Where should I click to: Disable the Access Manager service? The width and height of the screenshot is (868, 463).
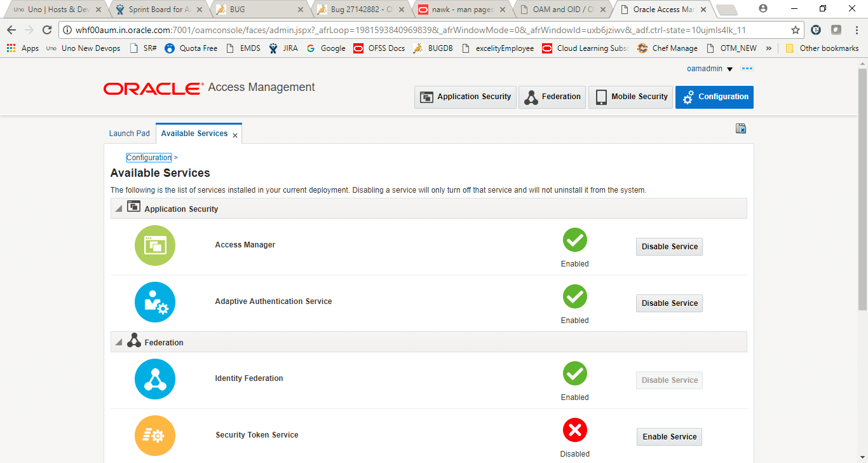click(x=669, y=247)
